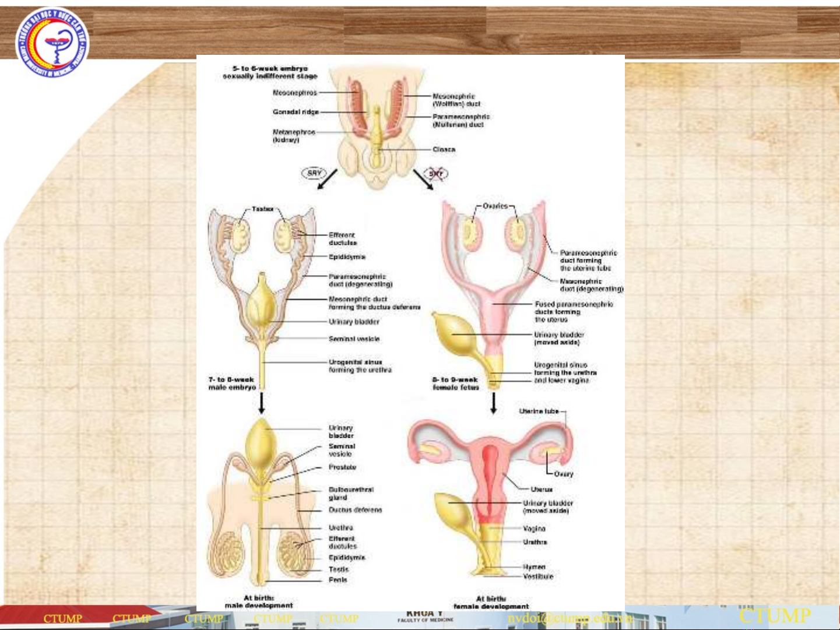Select the Ductus deferens label
The width and height of the screenshot is (840, 630).
[355, 510]
